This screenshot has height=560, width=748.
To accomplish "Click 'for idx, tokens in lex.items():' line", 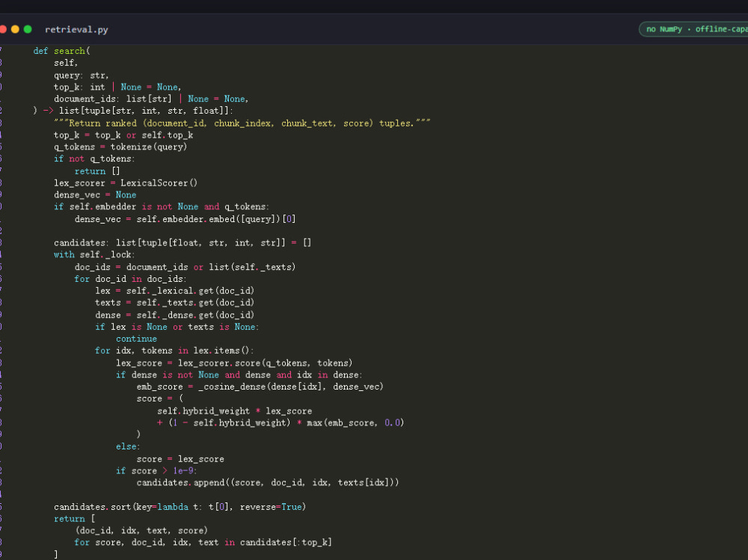I will pos(174,351).
